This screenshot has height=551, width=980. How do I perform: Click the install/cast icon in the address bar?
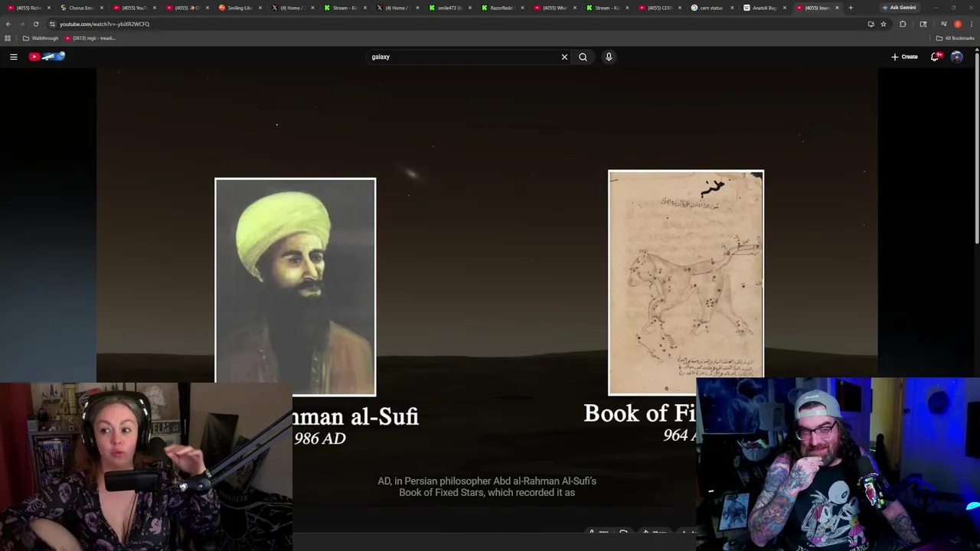[871, 24]
